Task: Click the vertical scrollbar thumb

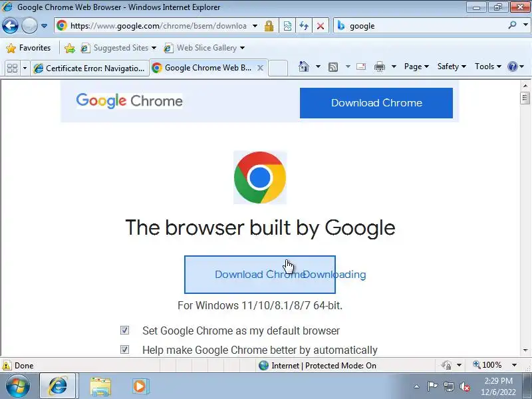Action: coord(525,98)
